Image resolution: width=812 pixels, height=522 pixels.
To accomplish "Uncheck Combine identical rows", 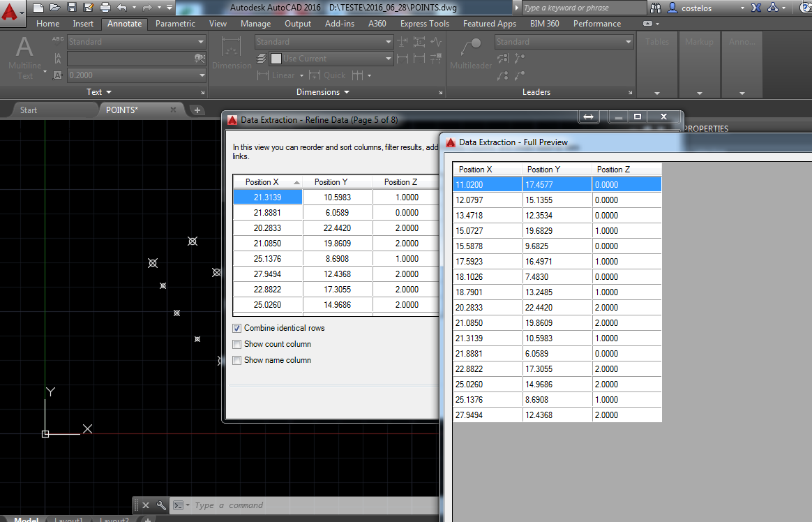I will point(236,328).
